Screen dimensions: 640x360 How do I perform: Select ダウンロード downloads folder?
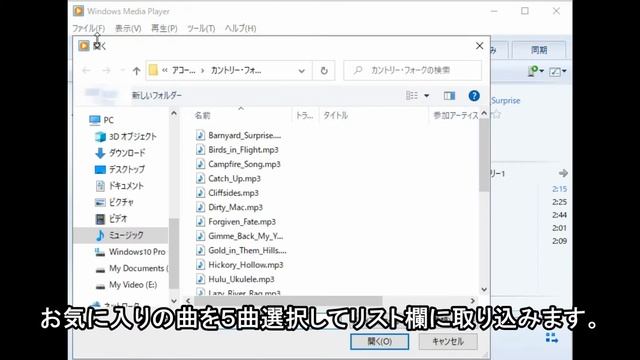click(x=120, y=153)
